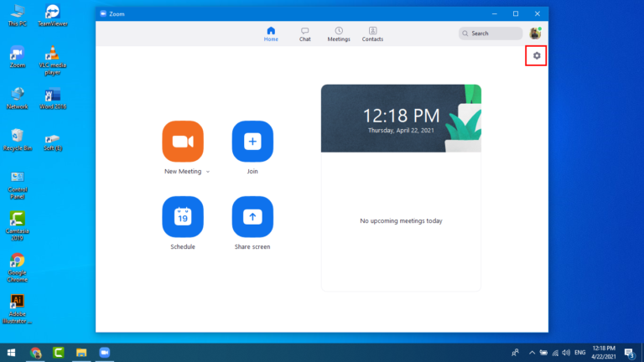Open Zoom settings gear icon
The image size is (644, 362).
click(x=537, y=56)
